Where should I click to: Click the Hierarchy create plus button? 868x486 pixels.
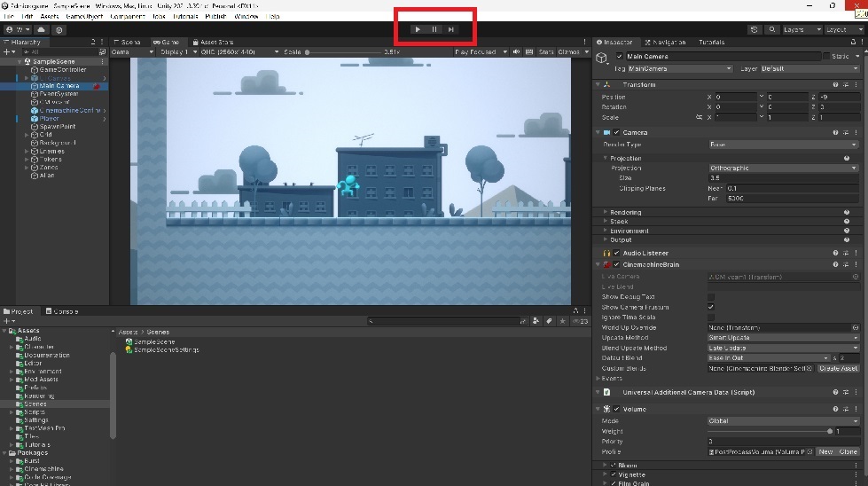point(9,51)
